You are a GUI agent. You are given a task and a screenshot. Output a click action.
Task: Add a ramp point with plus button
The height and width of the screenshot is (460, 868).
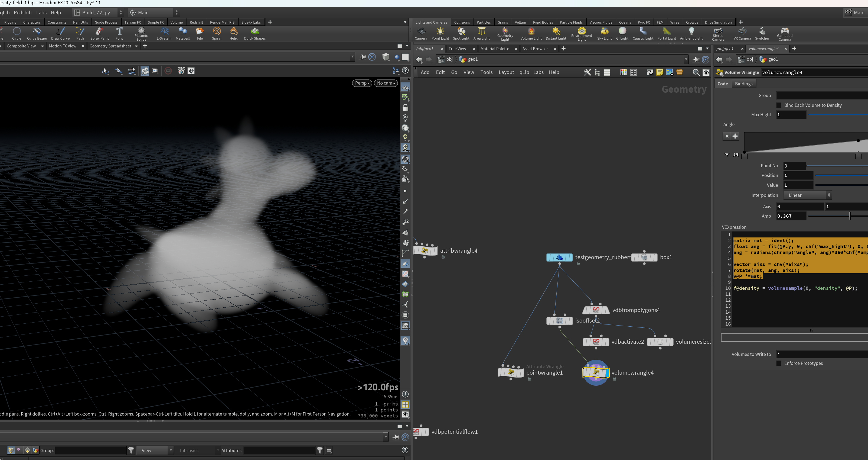point(735,136)
